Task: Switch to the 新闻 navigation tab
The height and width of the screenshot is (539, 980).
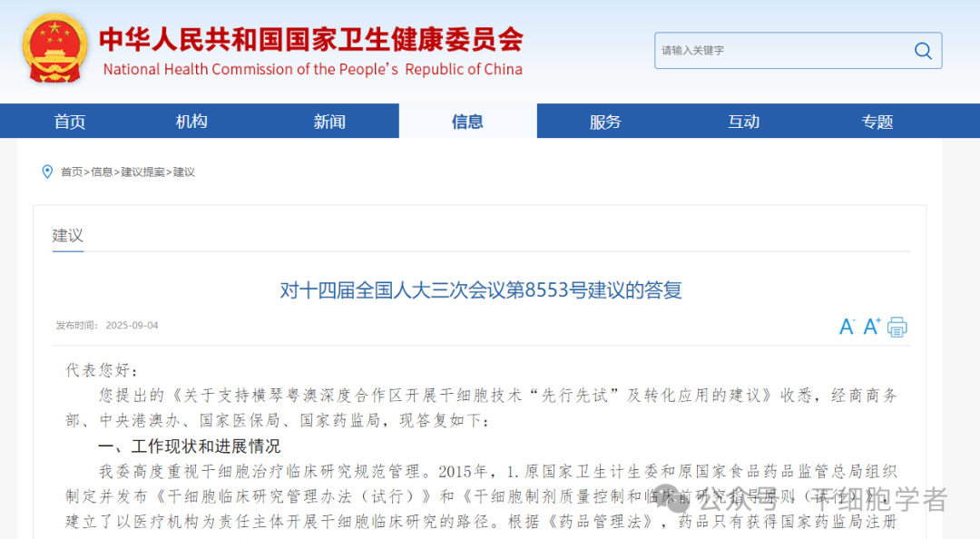Action: coord(329,122)
